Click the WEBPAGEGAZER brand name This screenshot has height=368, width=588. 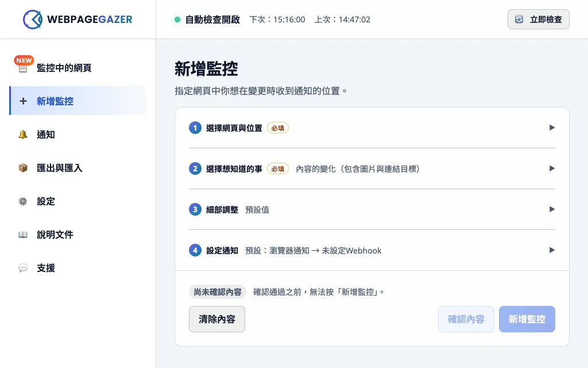click(90, 20)
